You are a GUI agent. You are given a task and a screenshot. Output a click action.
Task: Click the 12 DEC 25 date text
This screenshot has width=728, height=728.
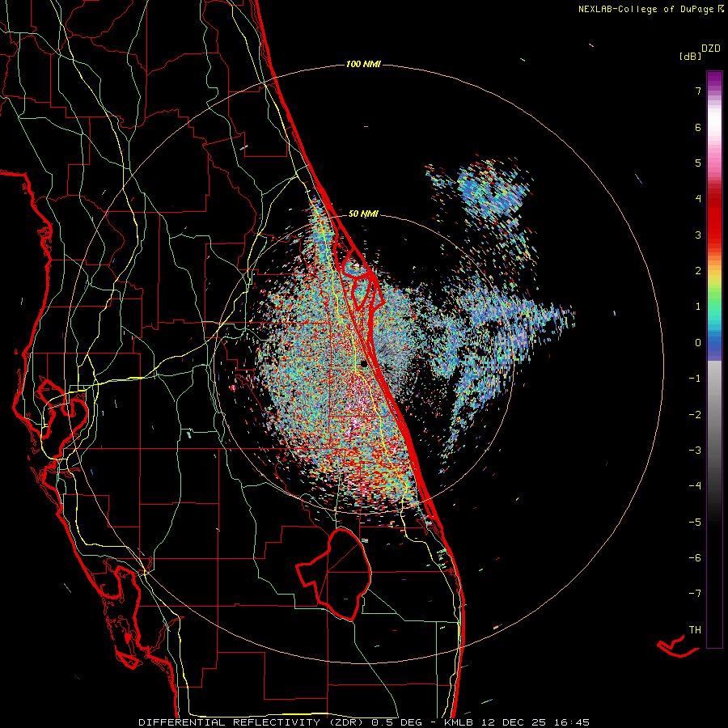(x=514, y=722)
